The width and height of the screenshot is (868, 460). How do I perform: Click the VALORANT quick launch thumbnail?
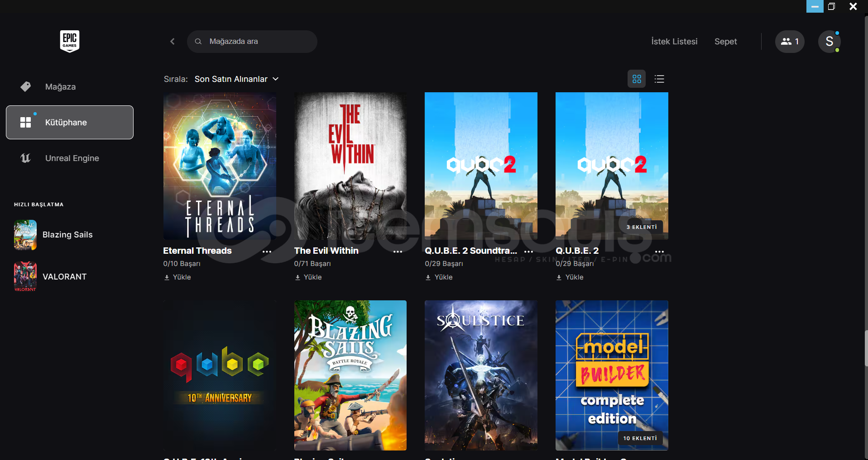(x=25, y=276)
